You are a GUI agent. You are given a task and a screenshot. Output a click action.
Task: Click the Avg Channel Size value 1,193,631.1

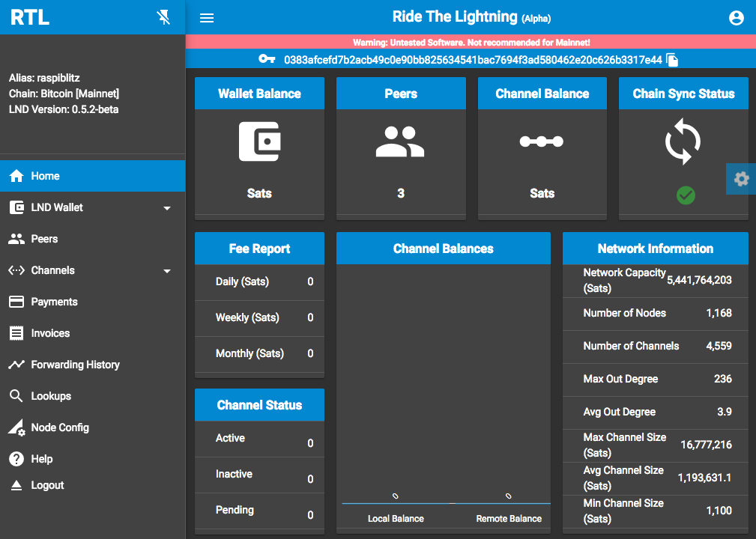click(704, 478)
